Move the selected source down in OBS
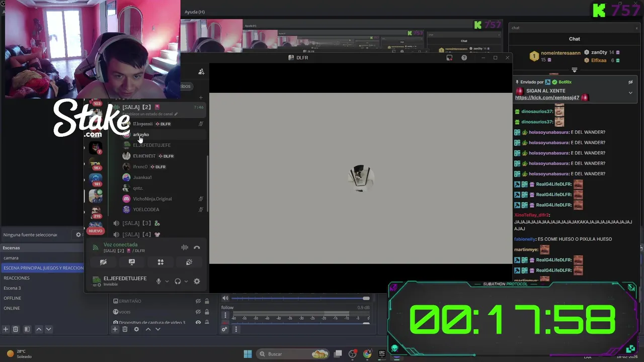 [157, 329]
